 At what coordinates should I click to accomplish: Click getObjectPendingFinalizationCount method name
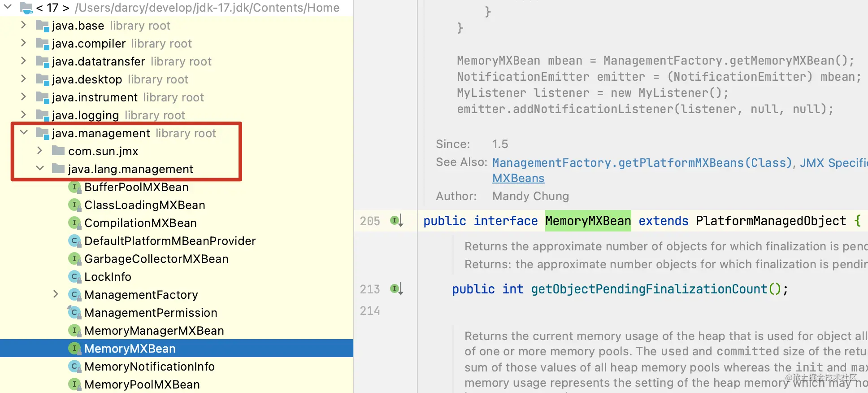pyautogui.click(x=649, y=289)
